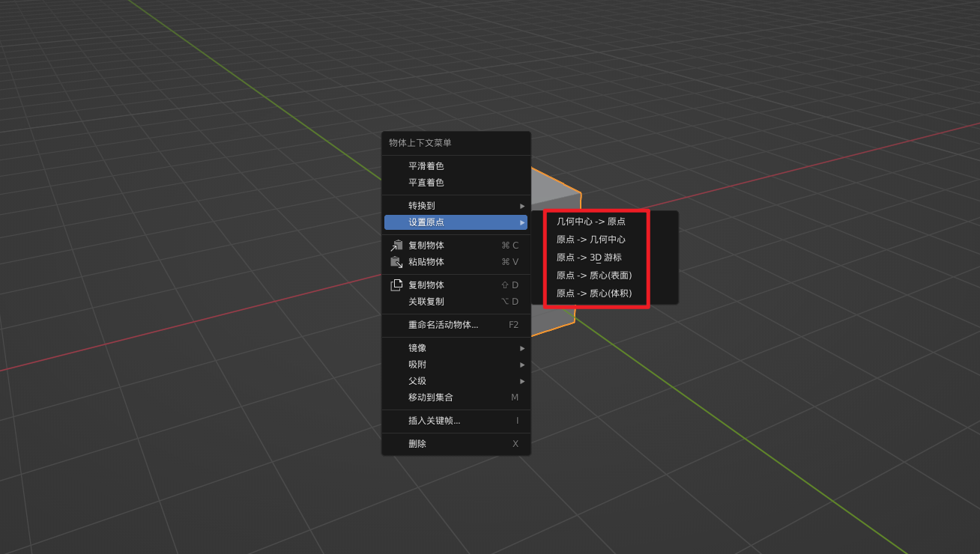Open the 父级 submenu

[x=456, y=381]
